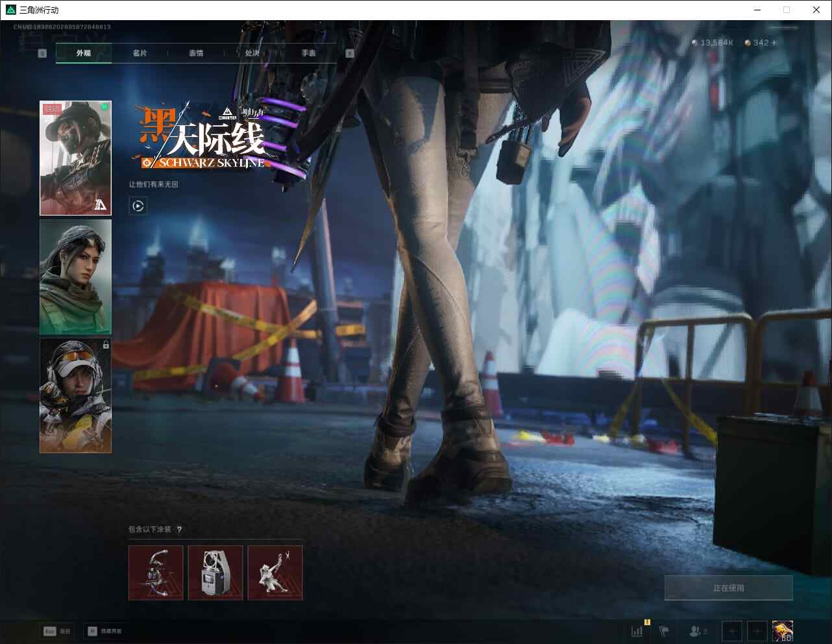This screenshot has height=644, width=832.
Task: Click the help question mark beside 包含以下涂装
Action: pos(179,529)
